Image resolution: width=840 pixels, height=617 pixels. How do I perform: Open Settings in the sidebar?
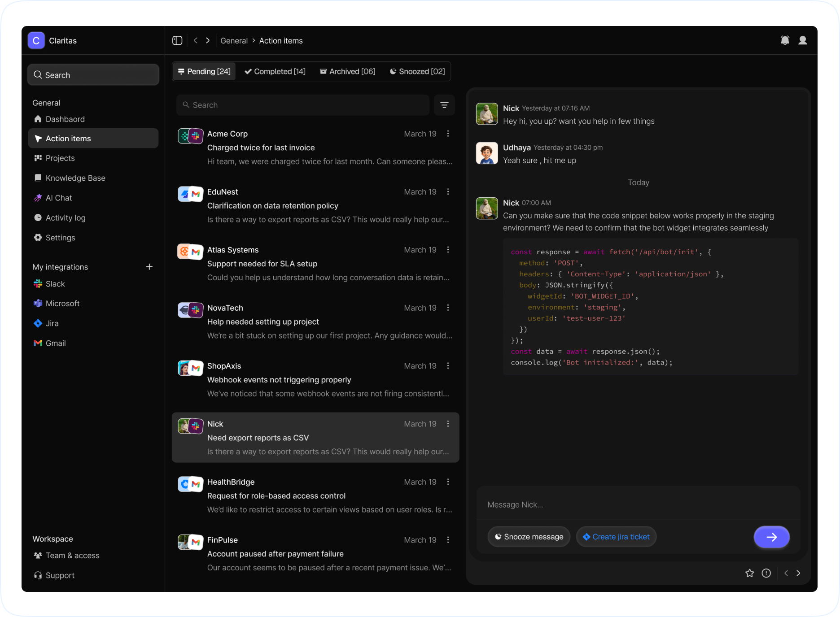click(x=93, y=238)
